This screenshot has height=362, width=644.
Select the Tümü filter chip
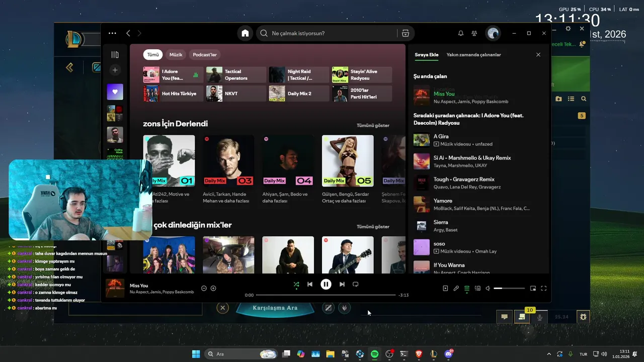(153, 54)
